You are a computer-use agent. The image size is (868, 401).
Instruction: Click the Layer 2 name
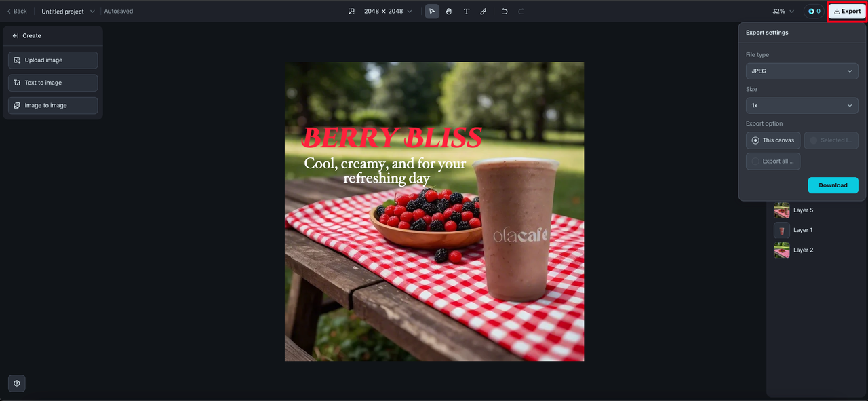coord(804,250)
